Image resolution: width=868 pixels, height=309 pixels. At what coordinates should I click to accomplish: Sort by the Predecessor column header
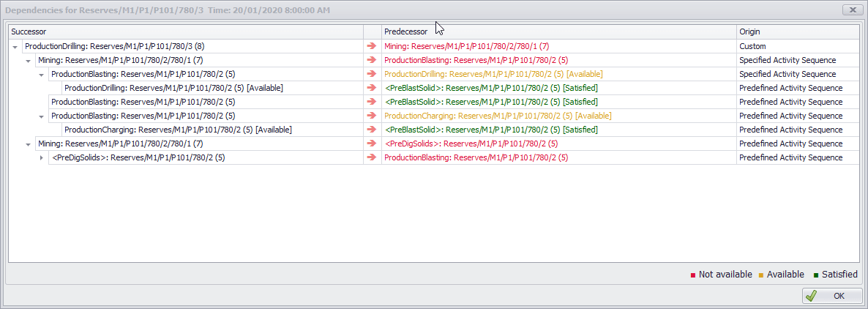coord(556,32)
